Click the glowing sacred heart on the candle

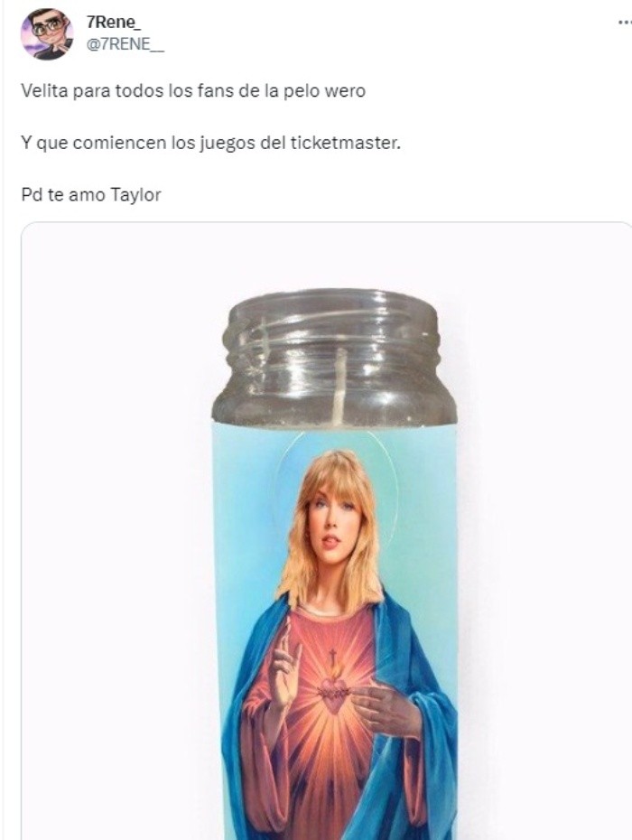(333, 693)
